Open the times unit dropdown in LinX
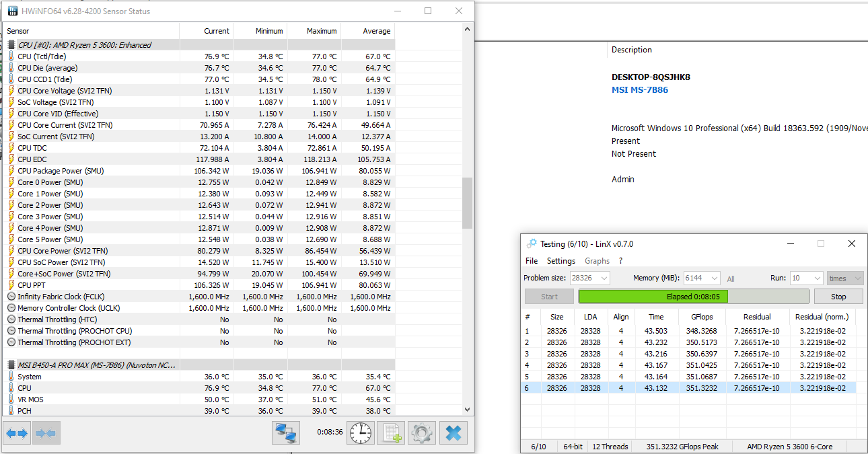The image size is (868, 454). (x=844, y=278)
